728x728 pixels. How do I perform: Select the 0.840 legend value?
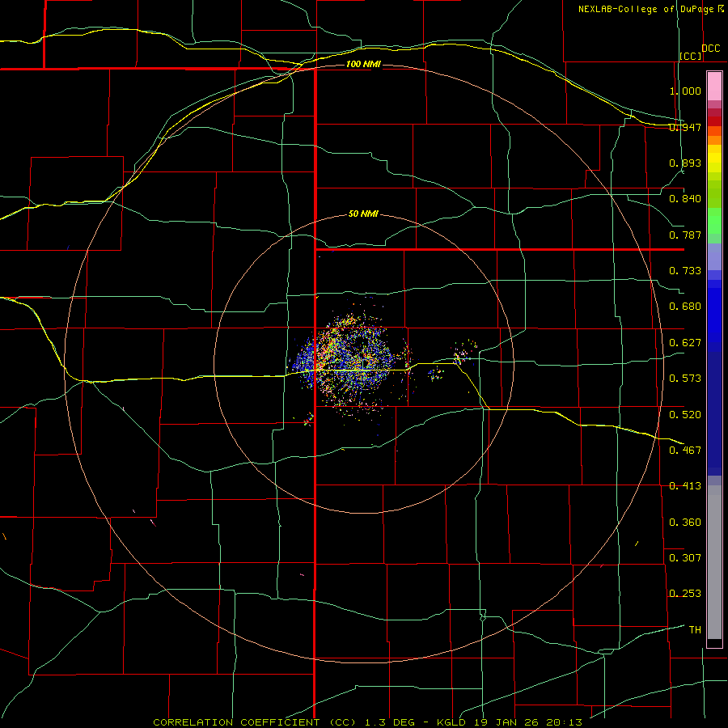point(685,199)
